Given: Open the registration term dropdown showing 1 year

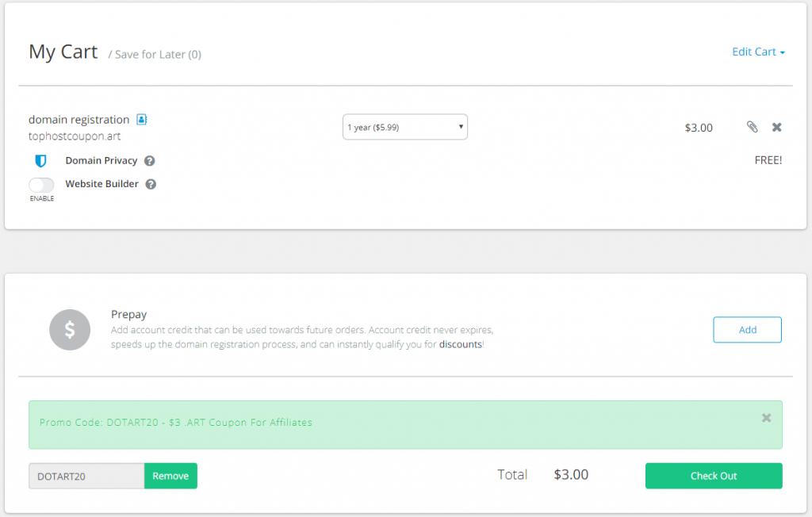Looking at the screenshot, I should pos(405,126).
